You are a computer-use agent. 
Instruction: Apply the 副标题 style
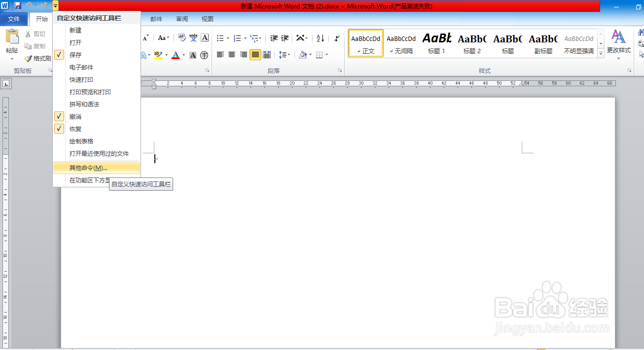tap(543, 43)
